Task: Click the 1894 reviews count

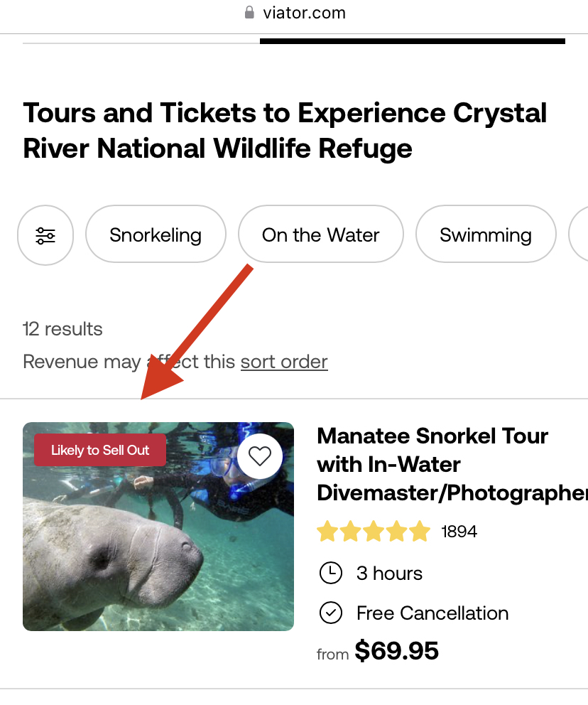Action: pos(459,532)
